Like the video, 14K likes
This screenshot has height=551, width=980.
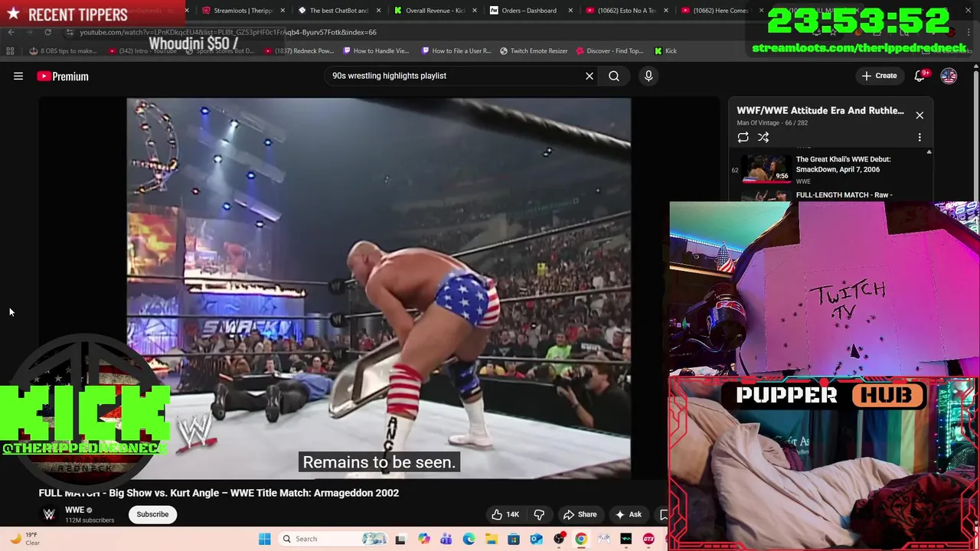pos(505,514)
